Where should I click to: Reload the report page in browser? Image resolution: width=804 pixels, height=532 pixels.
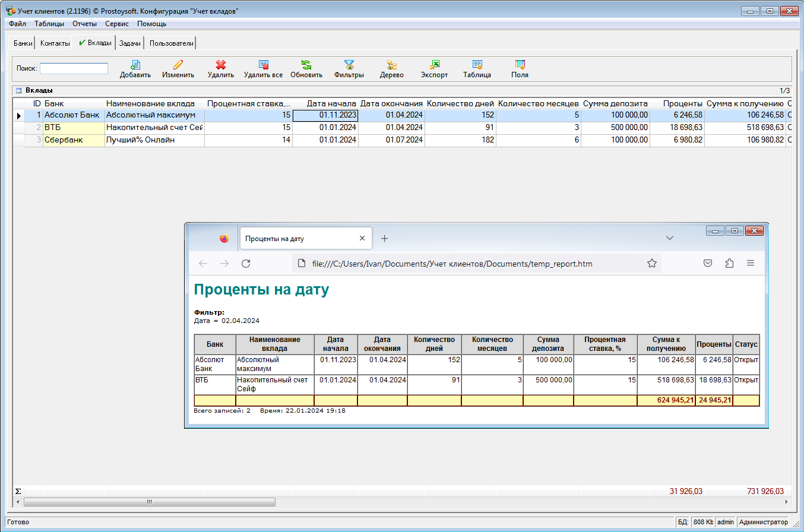(246, 264)
